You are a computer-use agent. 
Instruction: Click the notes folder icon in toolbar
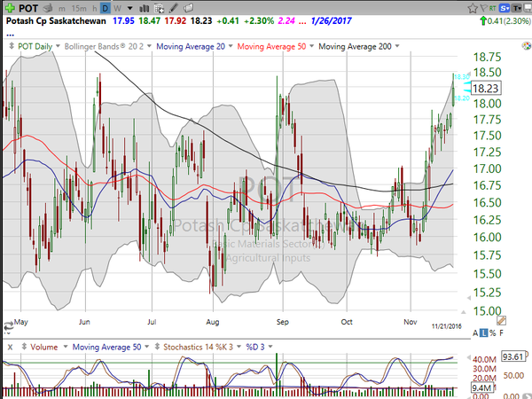(x=188, y=8)
